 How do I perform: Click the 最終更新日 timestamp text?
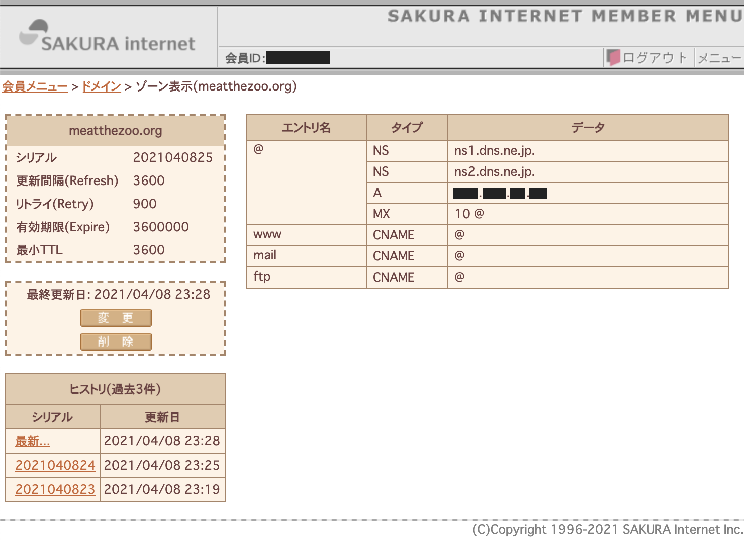pos(119,294)
